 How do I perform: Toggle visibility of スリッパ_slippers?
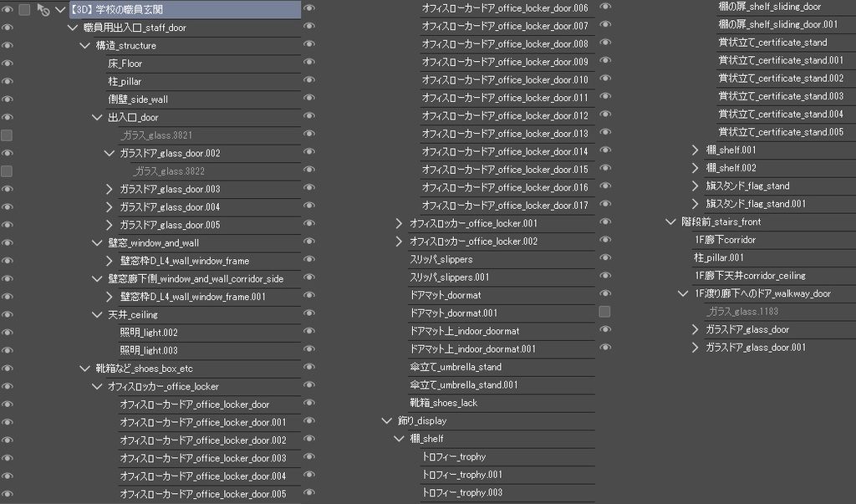pos(309,259)
